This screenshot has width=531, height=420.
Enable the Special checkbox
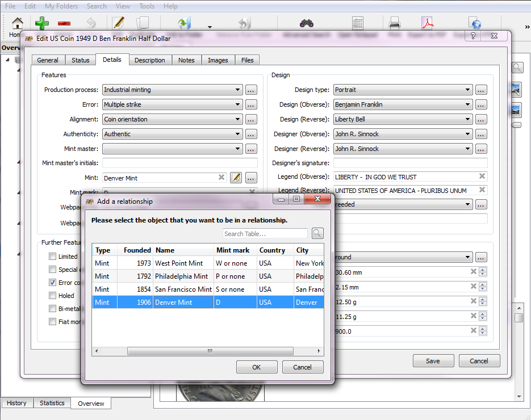tap(52, 270)
